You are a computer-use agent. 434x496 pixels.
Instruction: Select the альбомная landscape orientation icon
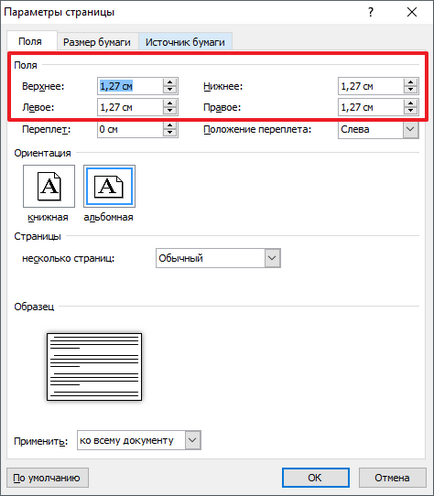[109, 186]
